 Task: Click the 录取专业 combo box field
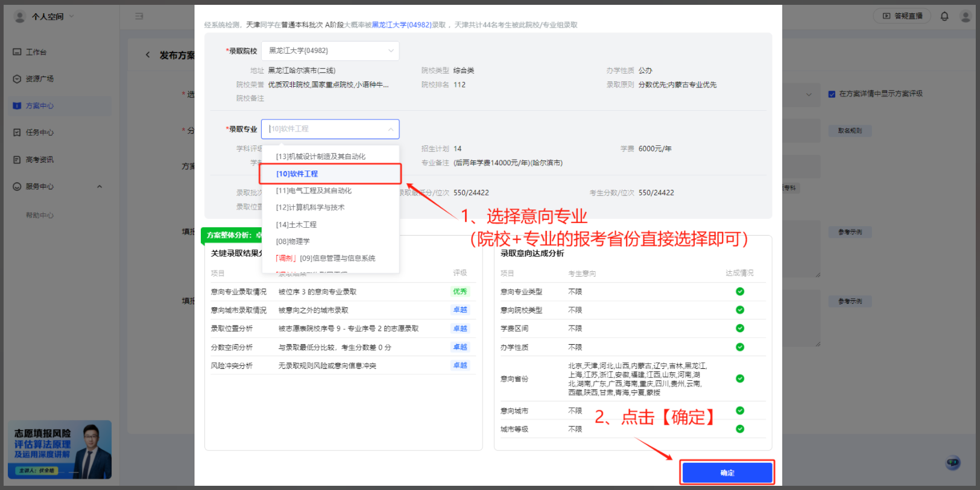tap(330, 129)
